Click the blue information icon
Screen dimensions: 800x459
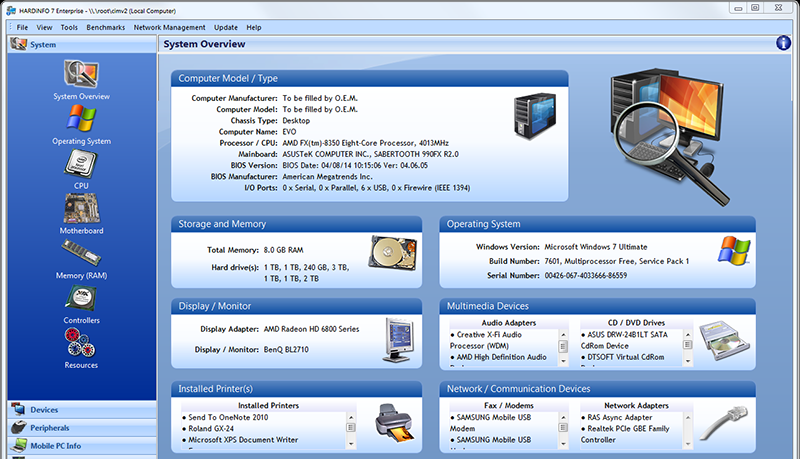coord(783,43)
